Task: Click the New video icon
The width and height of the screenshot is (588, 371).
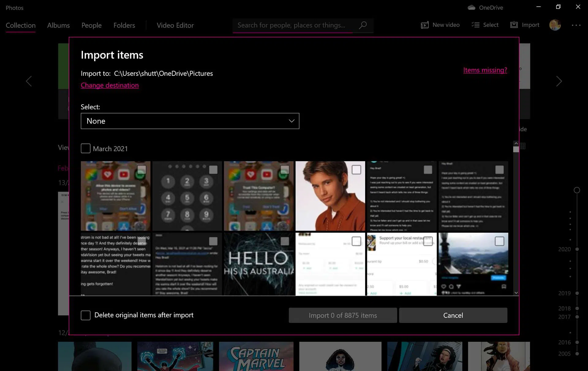Action: coord(425,25)
